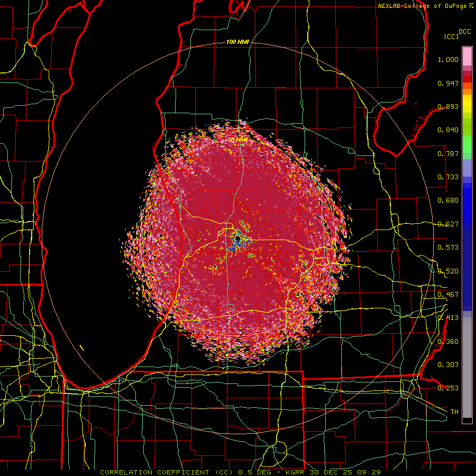This screenshot has height=476, width=476.
Task: Click the 0.413 scale value
Action: point(448,318)
